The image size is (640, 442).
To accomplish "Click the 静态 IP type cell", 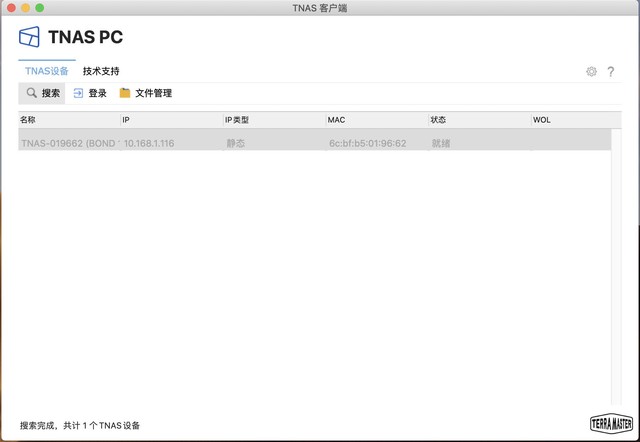I will click(236, 143).
